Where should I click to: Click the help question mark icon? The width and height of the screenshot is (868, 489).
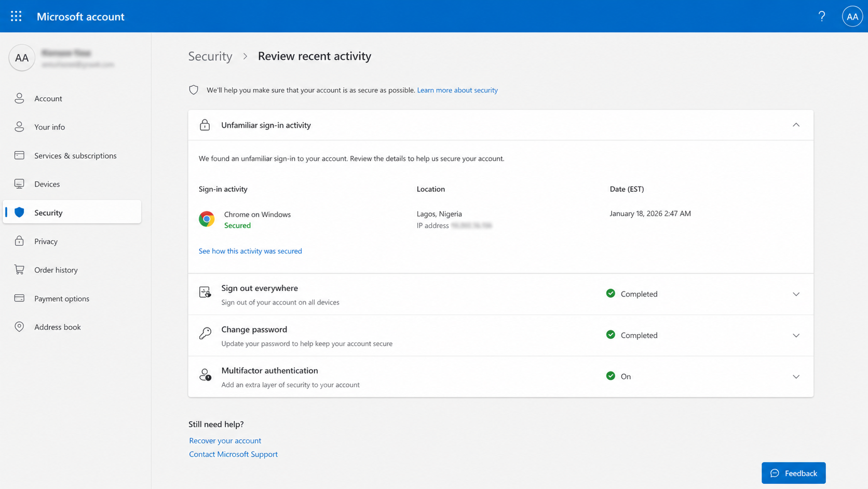[x=822, y=16]
